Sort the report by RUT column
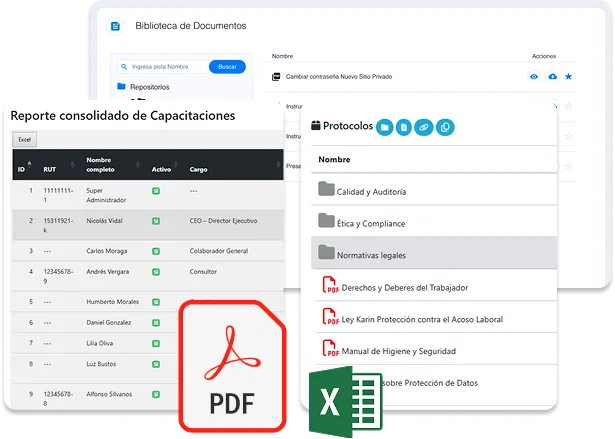Image resolution: width=615 pixels, height=439 pixels. pos(58,166)
